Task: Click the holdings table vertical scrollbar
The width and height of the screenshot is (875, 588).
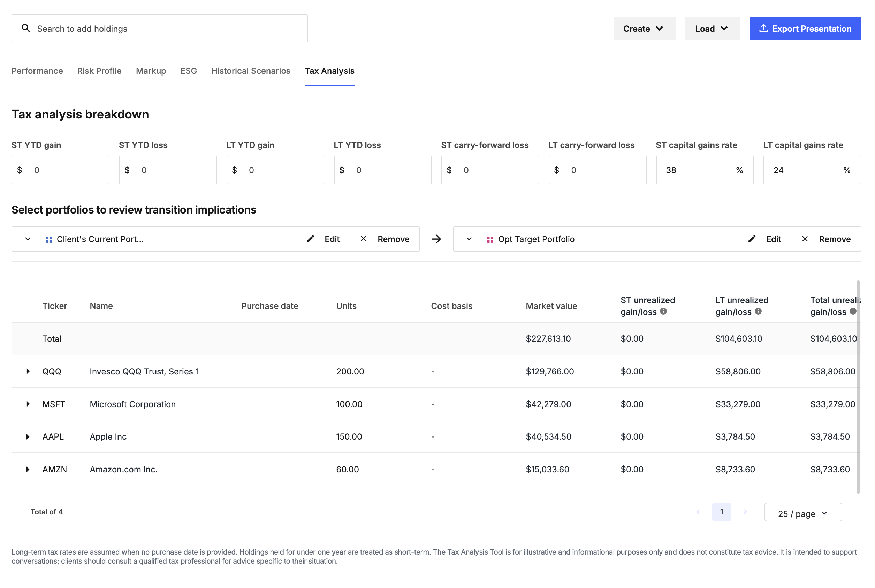Action: coord(858,387)
